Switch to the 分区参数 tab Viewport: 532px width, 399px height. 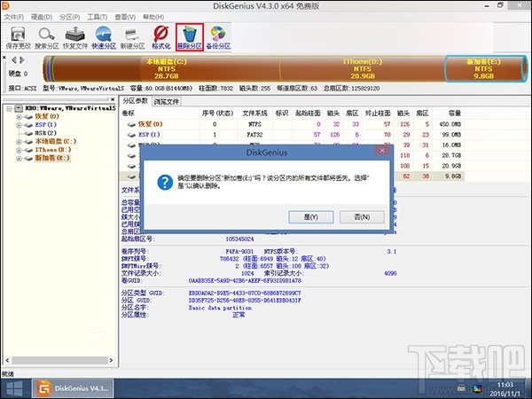coord(135,101)
